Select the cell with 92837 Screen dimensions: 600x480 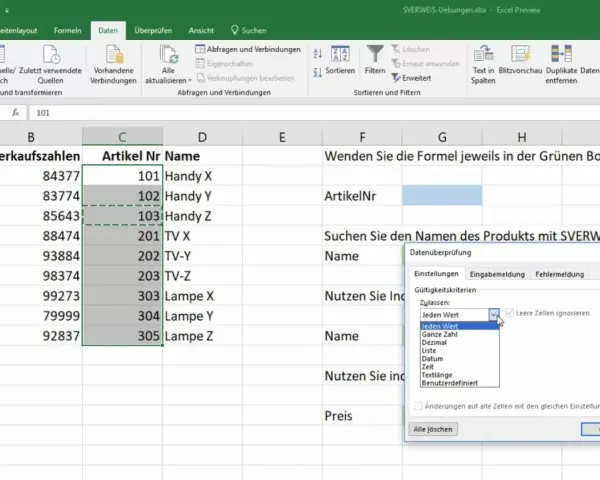pos(41,336)
